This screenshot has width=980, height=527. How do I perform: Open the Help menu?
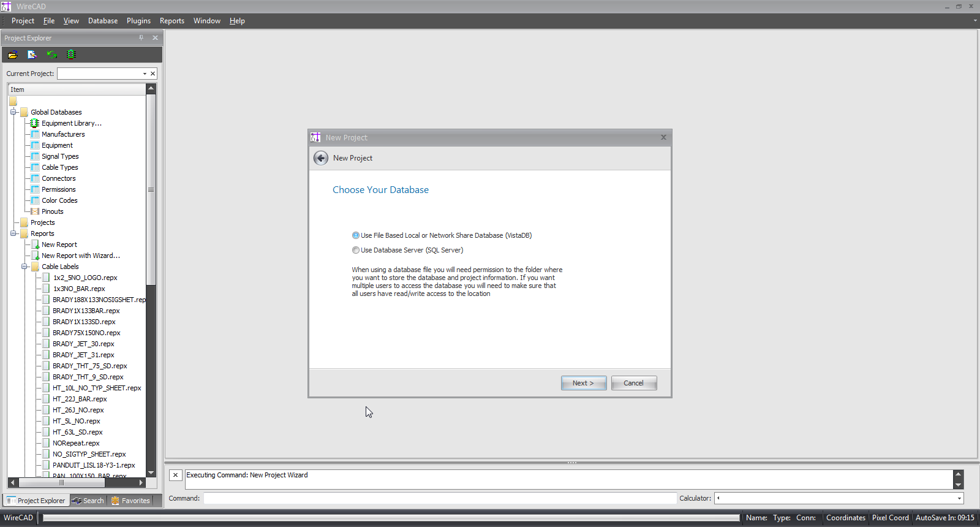[x=237, y=21]
